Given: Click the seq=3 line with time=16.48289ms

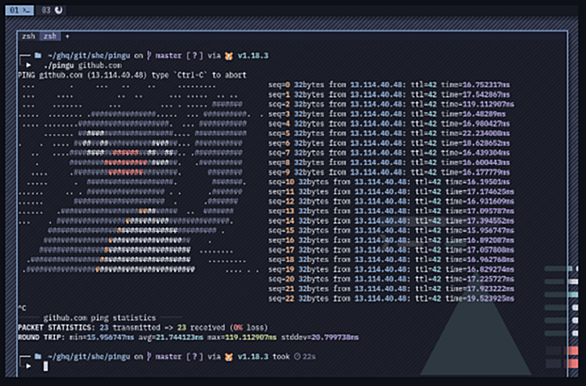Looking at the screenshot, I should click(387, 114).
